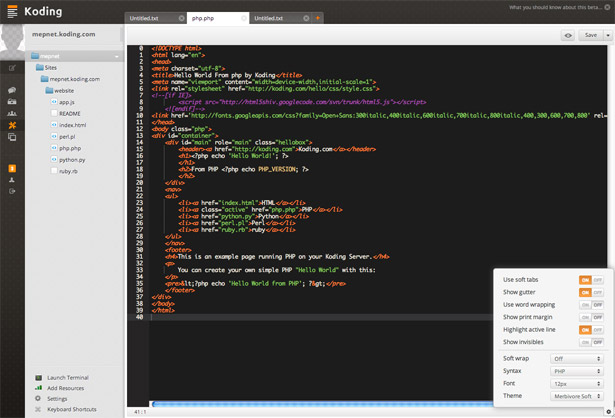Screen dimensions: 615x418
Task: Click the Add Resources bar icon
Action: click(38, 388)
